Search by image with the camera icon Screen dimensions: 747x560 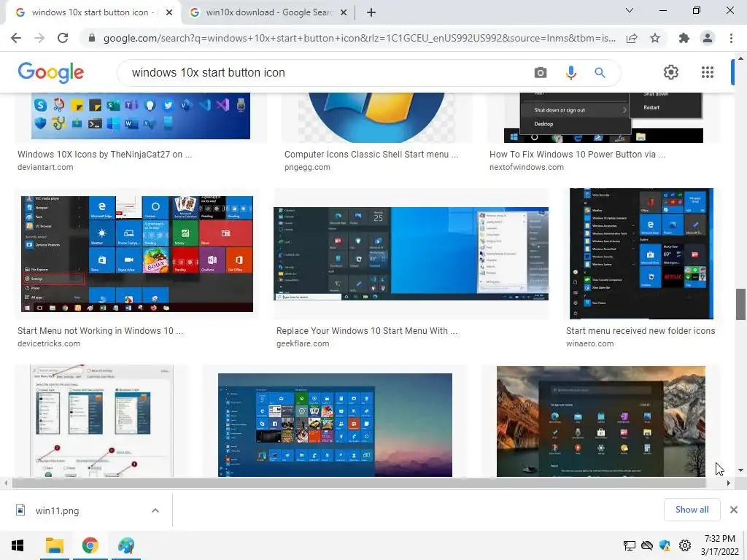pos(541,72)
